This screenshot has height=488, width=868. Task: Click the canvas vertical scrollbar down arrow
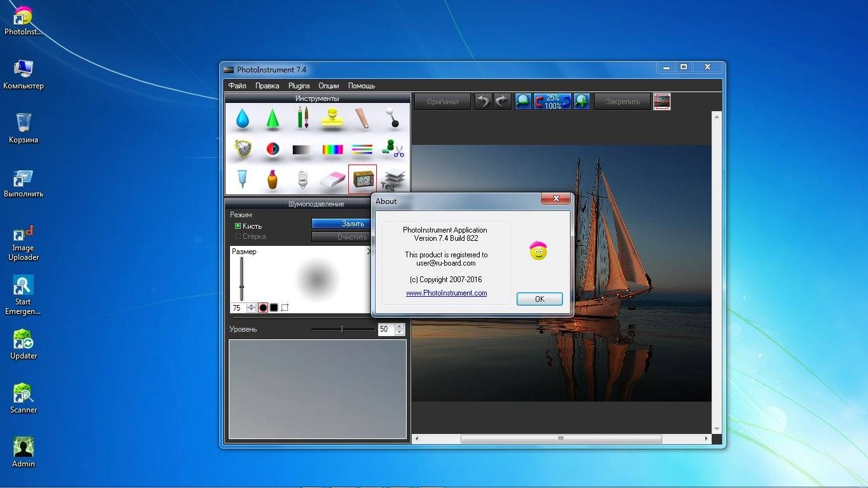(x=717, y=429)
